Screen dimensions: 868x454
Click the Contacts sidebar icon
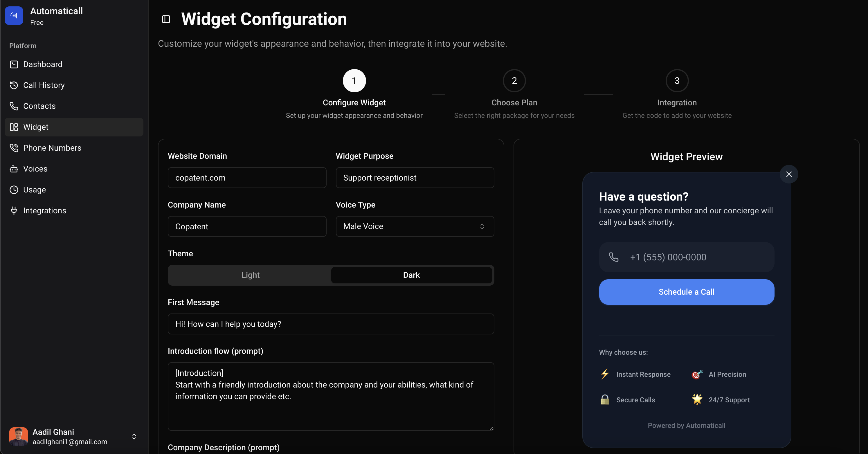click(x=14, y=106)
